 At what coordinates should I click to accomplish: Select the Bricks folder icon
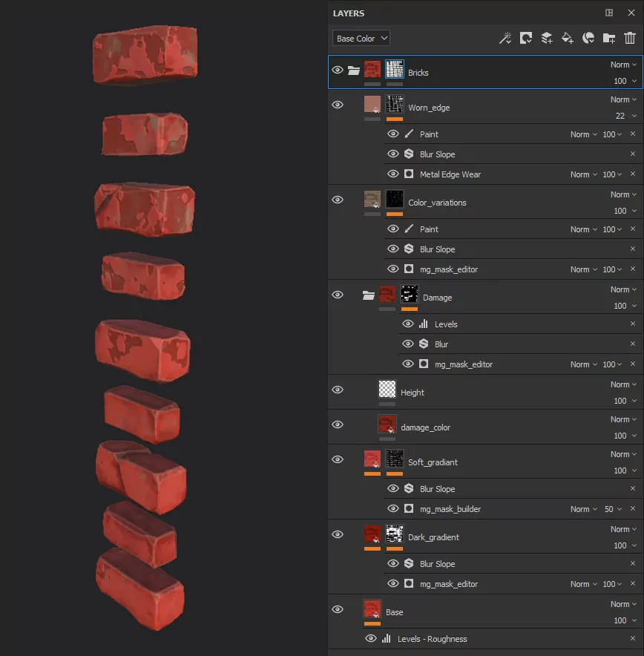[x=354, y=70]
